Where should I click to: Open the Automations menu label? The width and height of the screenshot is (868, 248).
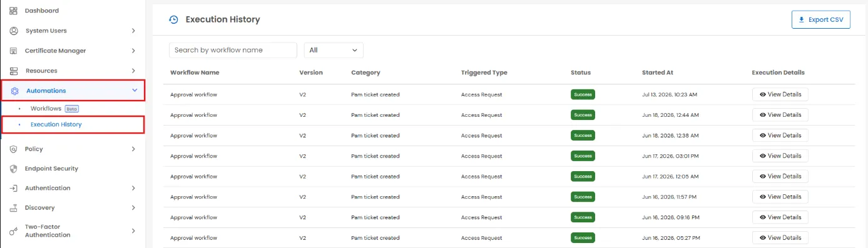point(46,91)
